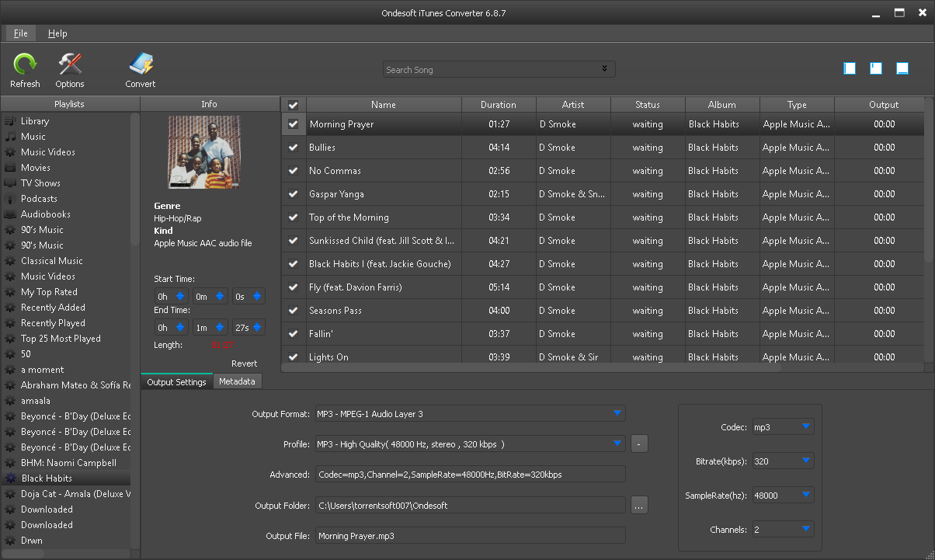Open the File menu
The width and height of the screenshot is (935, 560).
(x=21, y=33)
